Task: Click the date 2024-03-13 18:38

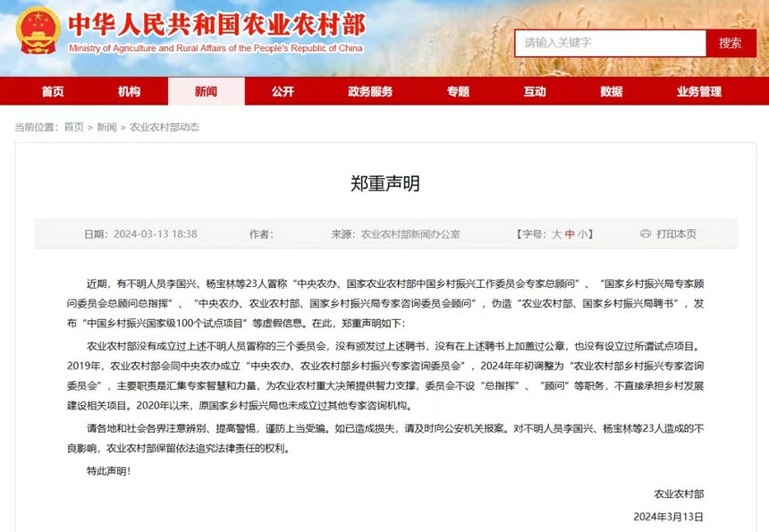Action: [x=155, y=234]
